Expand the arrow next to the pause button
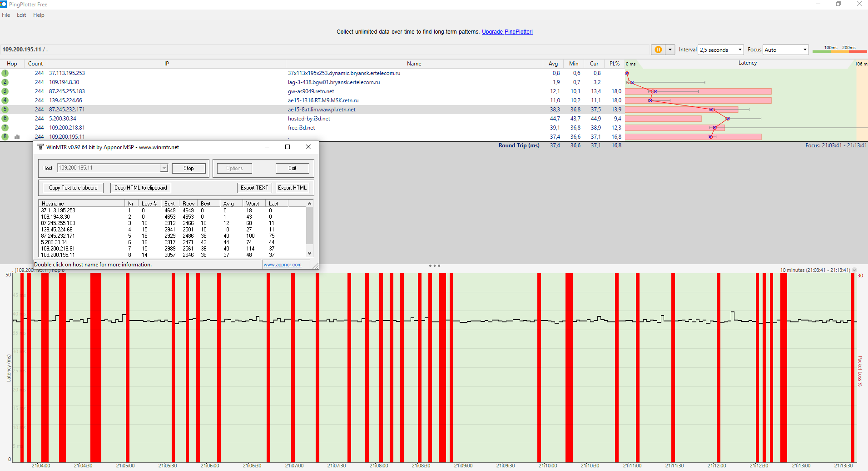Image resolution: width=868 pixels, height=471 pixels. (x=670, y=50)
